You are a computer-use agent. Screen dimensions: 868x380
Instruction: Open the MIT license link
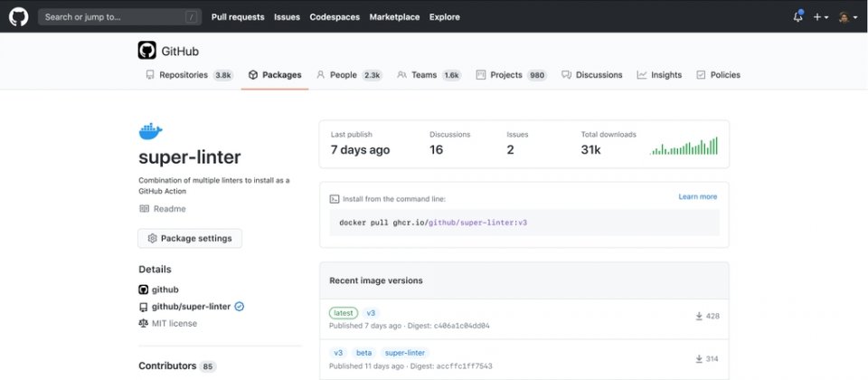[175, 324]
